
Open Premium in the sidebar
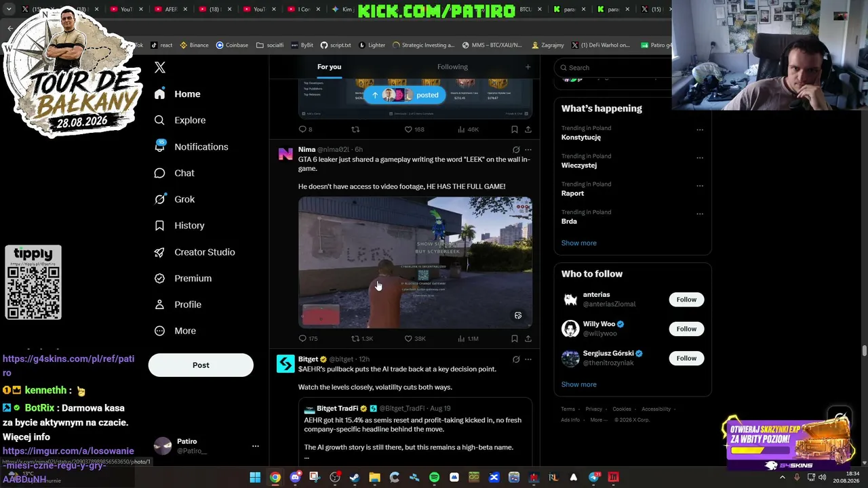coord(183,279)
